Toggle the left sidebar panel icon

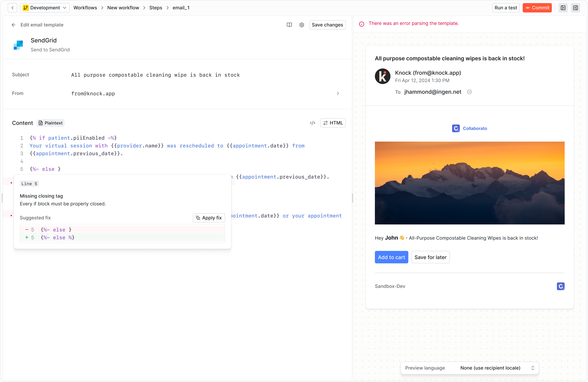point(563,8)
